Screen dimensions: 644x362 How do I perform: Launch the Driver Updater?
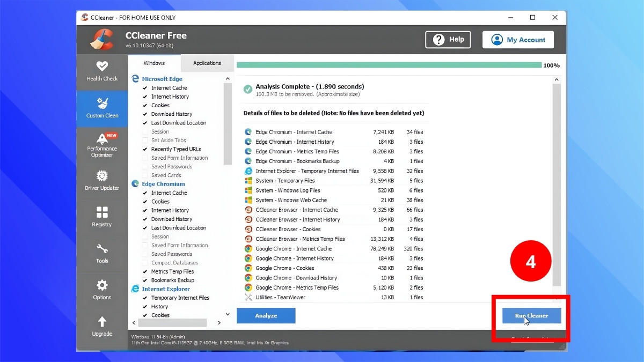(101, 181)
